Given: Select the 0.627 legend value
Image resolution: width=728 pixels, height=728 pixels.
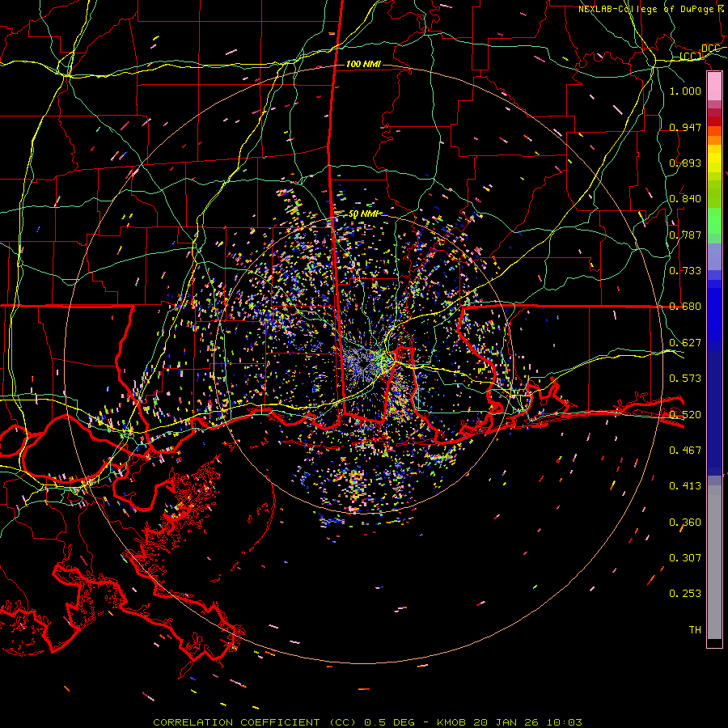Looking at the screenshot, I should tap(685, 343).
